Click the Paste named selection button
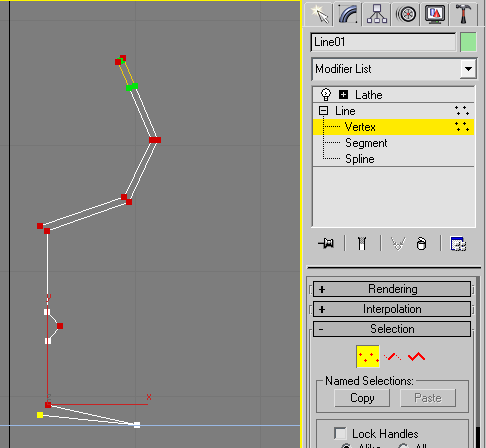486x448 pixels. coord(428,398)
